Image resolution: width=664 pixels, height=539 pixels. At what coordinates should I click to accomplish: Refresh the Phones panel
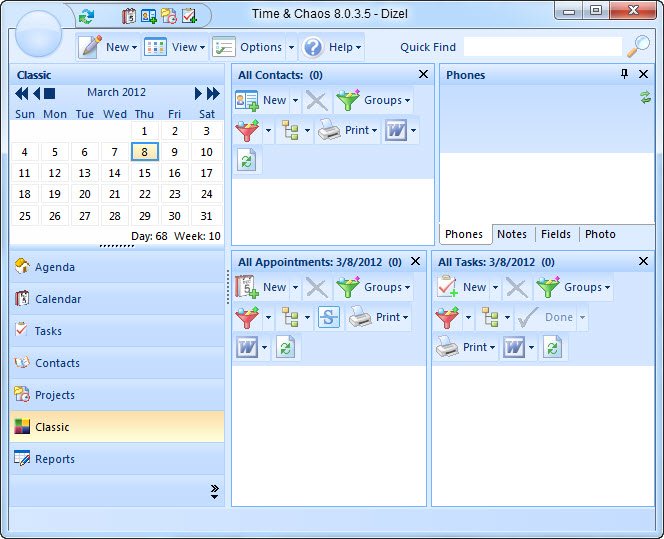pos(645,97)
